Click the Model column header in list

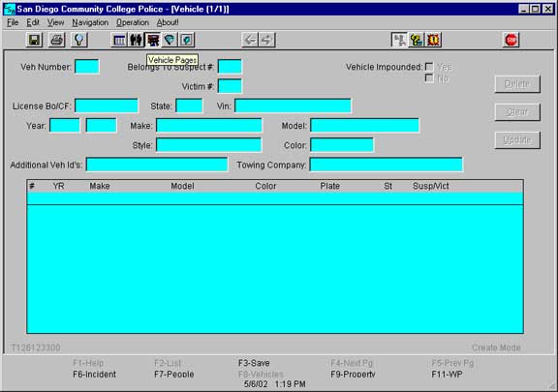point(182,186)
